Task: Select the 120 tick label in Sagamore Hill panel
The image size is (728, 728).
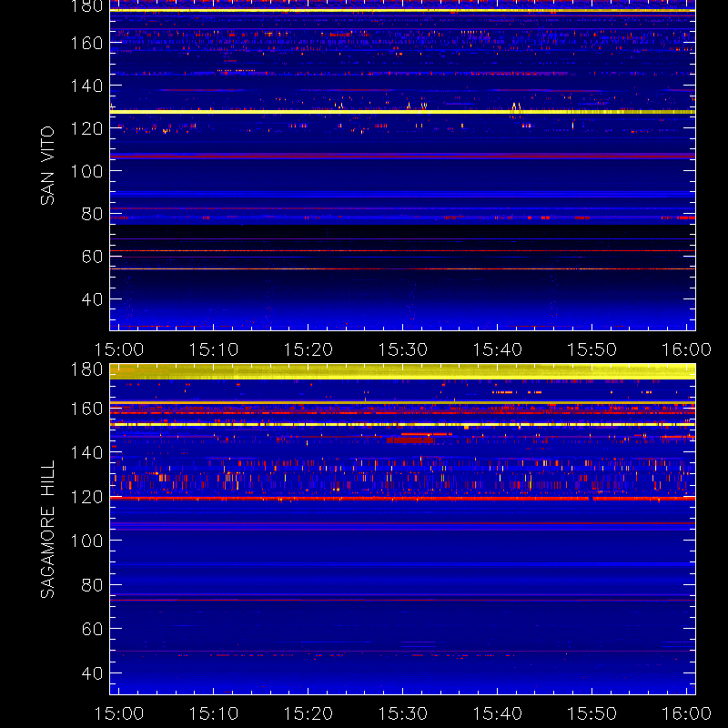Action: pos(86,497)
